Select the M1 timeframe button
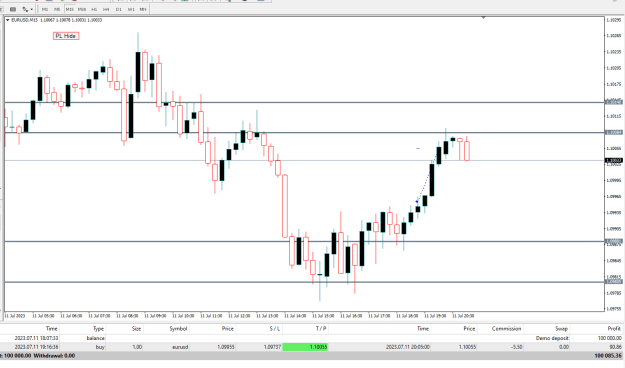 pos(45,9)
